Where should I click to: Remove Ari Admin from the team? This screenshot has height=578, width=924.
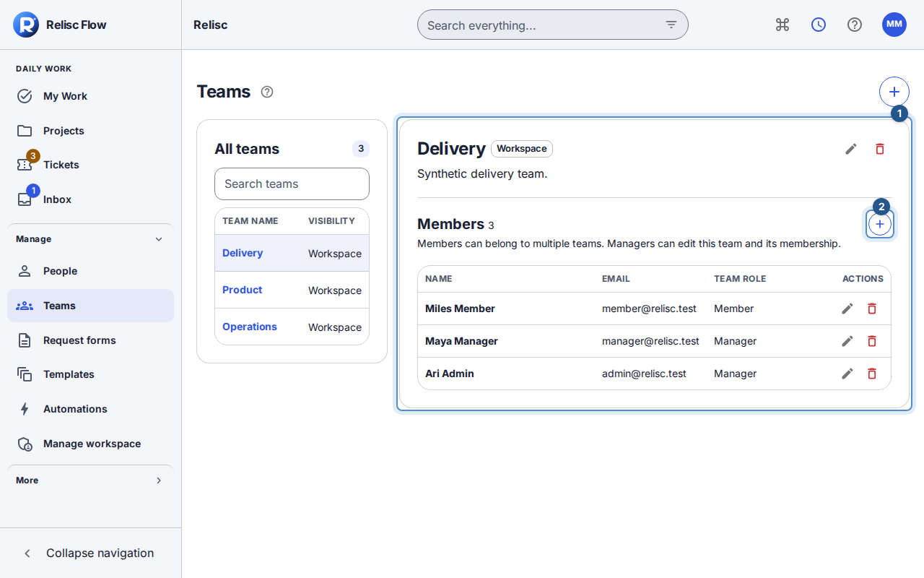(x=872, y=374)
